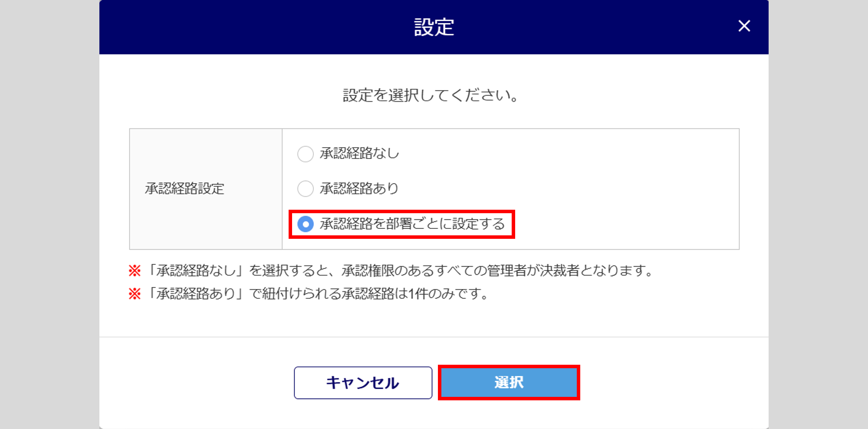Confirm with the blue 選択 button
This screenshot has height=429, width=868.
[x=509, y=383]
